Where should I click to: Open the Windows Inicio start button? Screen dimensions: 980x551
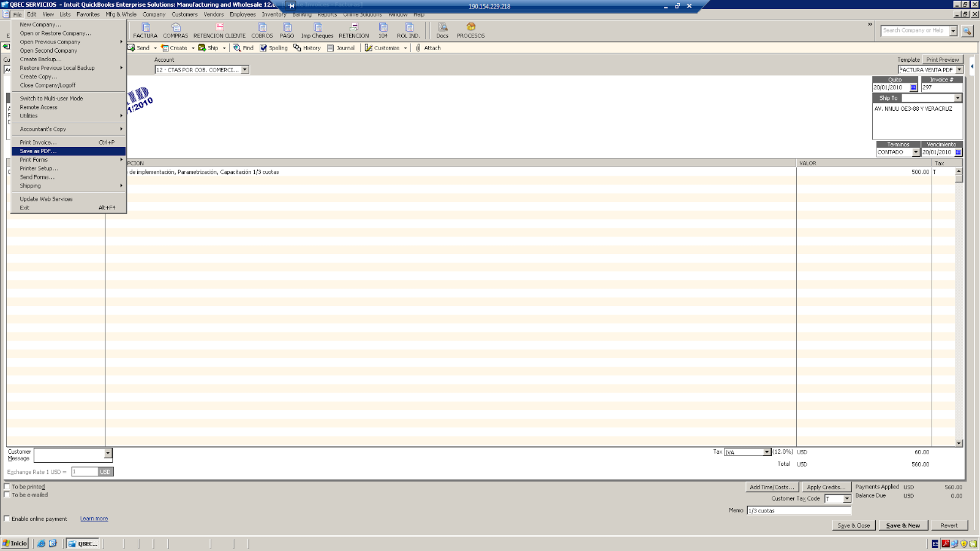point(15,544)
